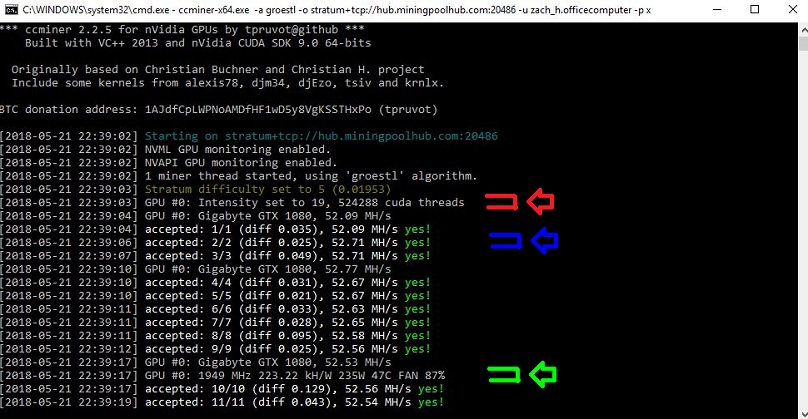Image resolution: width=808 pixels, height=419 pixels.
Task: Click the 'Intensity set to 19' line
Action: (x=232, y=203)
